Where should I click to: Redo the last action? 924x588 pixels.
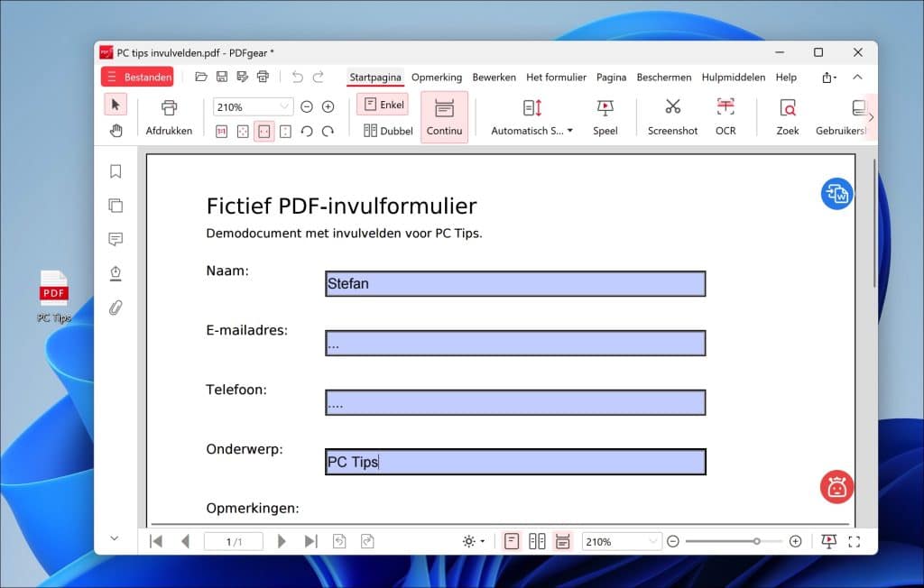pos(319,77)
